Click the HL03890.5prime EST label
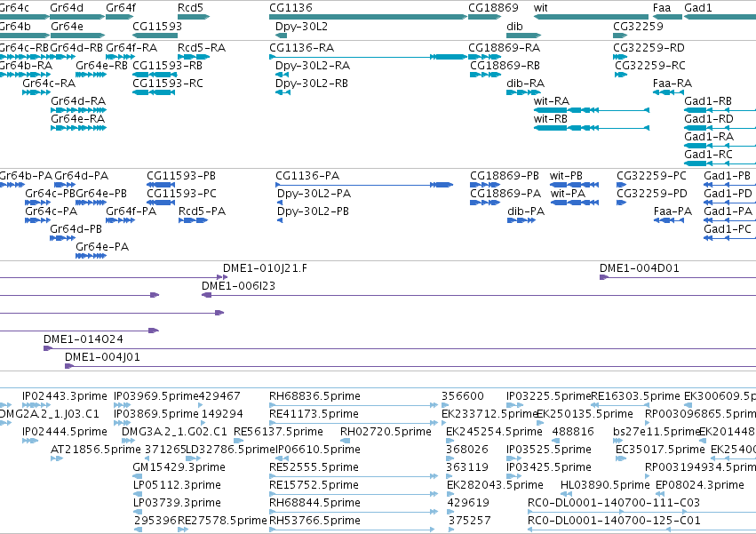 pyautogui.click(x=605, y=484)
